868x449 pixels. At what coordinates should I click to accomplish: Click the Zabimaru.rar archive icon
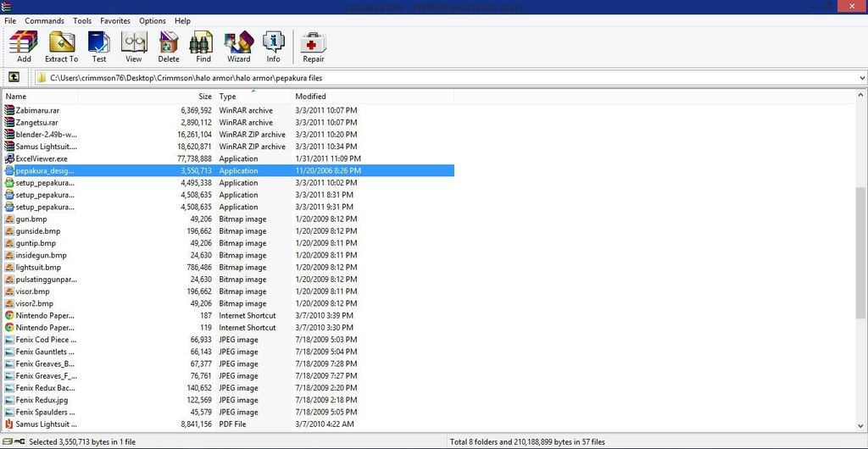coord(8,110)
